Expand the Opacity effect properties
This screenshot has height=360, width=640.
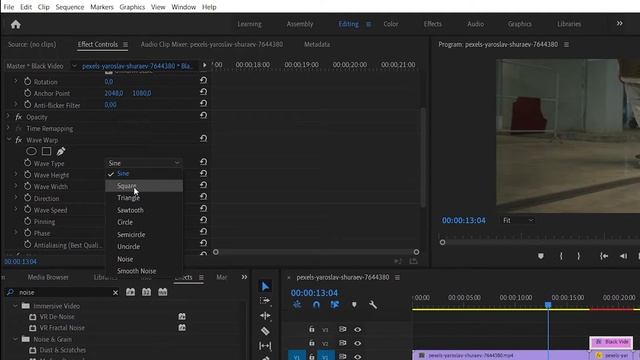pos(8,117)
